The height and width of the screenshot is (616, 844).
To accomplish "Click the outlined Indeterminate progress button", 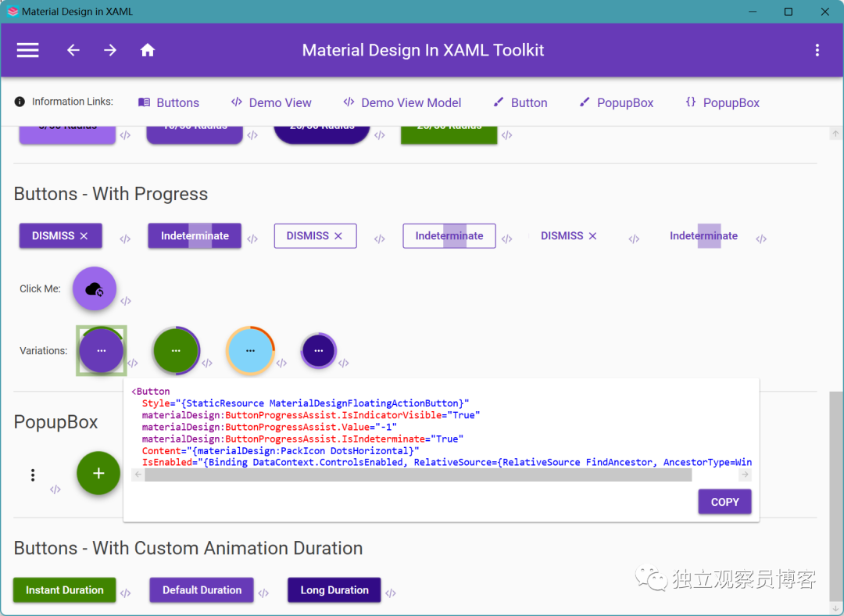I will pos(449,236).
